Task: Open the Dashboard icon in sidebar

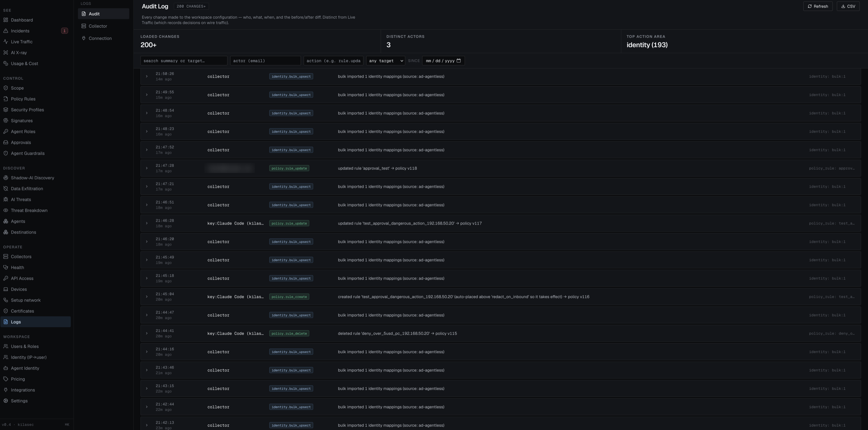Action: pos(6,20)
